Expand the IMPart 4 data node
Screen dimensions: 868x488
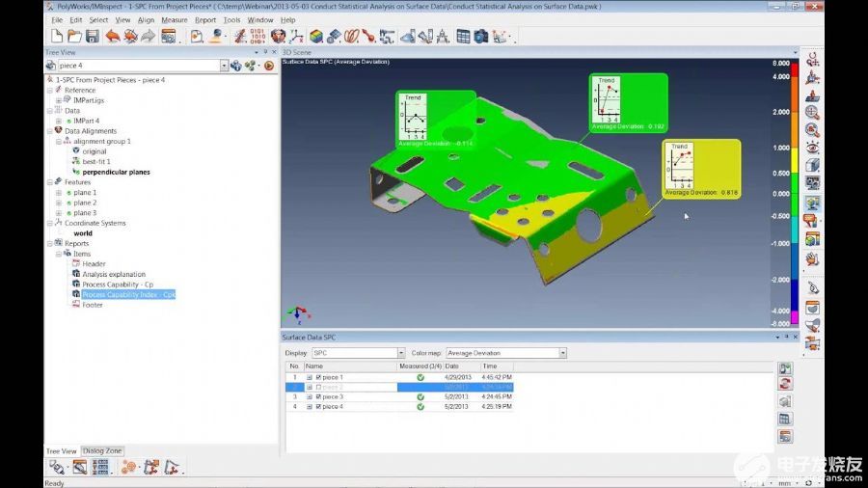59,121
